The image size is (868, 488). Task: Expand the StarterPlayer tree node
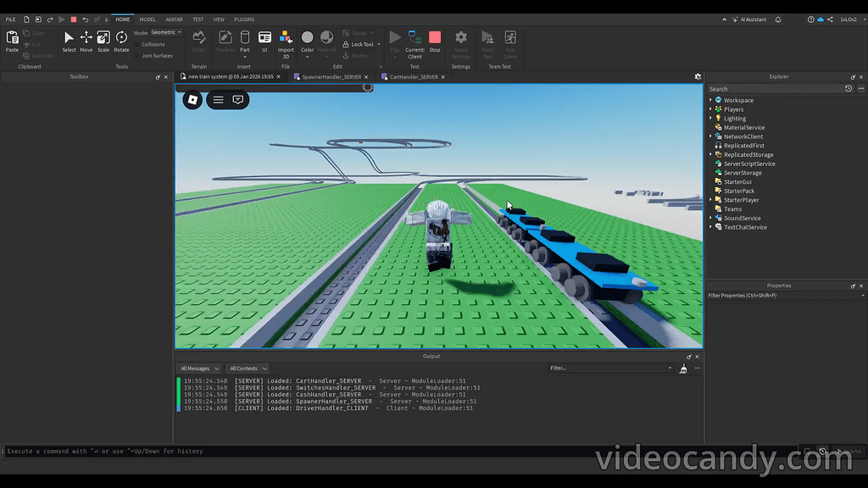pyautogui.click(x=711, y=200)
